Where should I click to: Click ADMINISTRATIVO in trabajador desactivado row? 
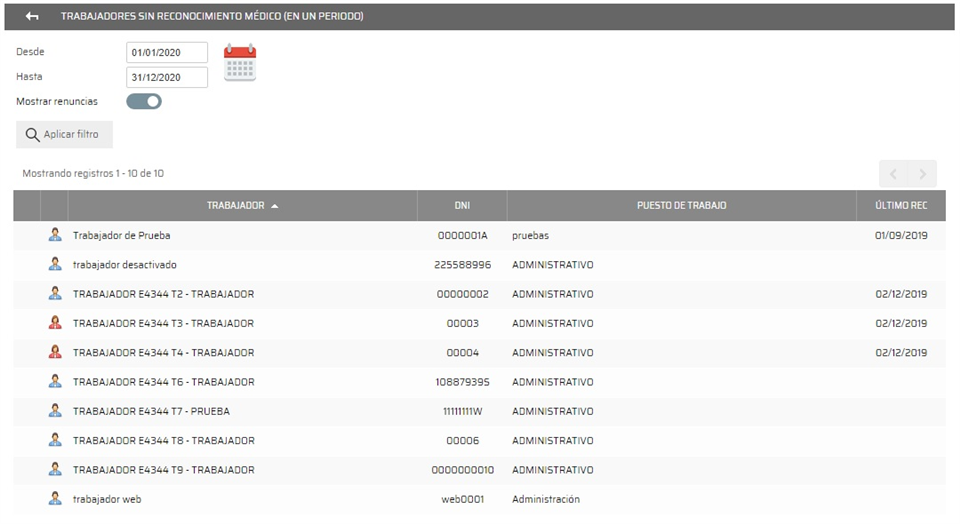552,264
